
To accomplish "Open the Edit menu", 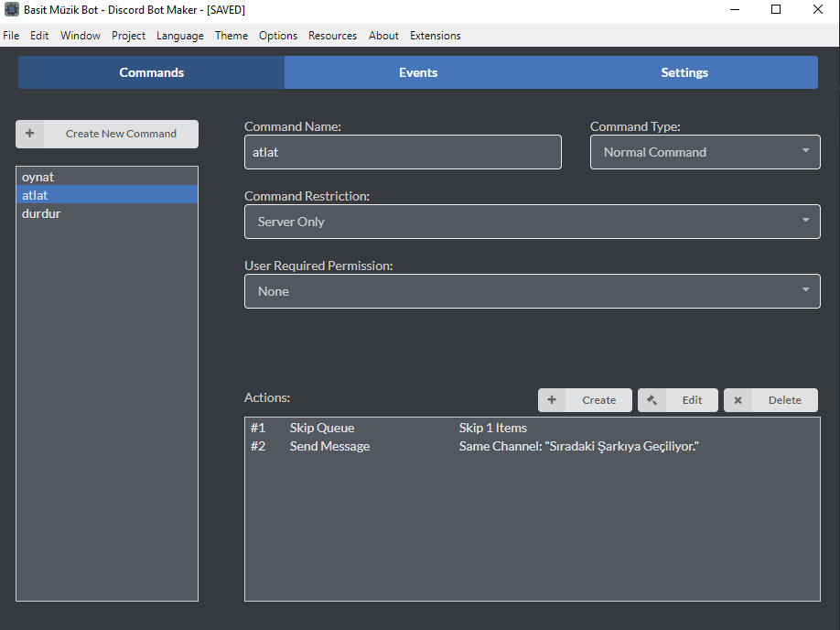I will tap(39, 36).
